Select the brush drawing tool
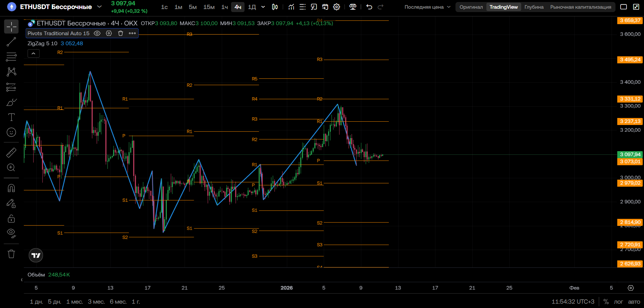The height and width of the screenshot is (308, 644). pos(11,102)
